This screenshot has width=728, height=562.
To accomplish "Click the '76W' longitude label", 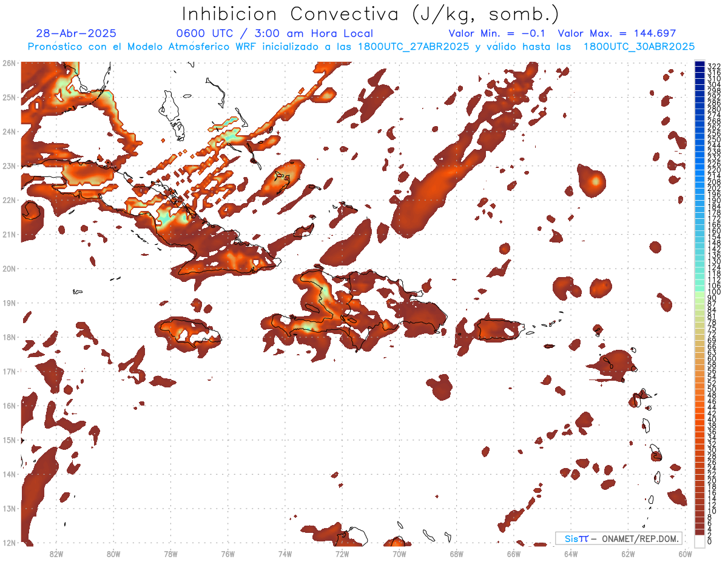I will pos(227,554).
